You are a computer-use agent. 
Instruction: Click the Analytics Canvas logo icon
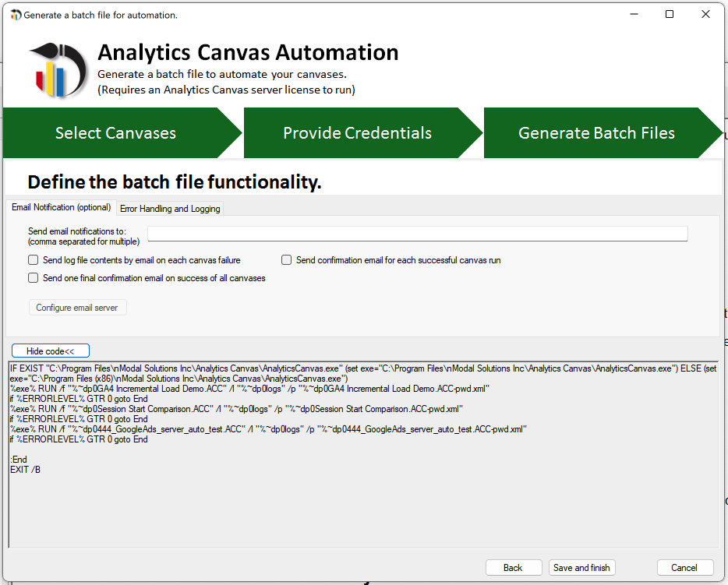coord(58,69)
